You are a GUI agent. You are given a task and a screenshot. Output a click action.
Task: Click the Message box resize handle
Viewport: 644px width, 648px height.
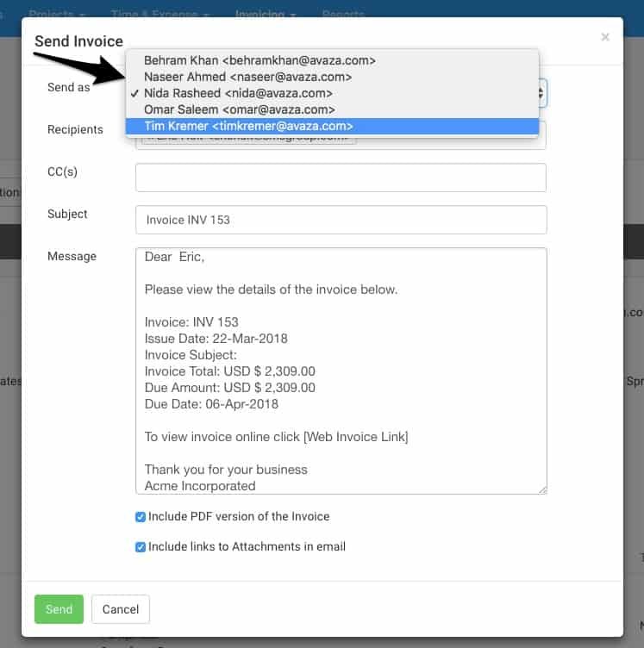pos(542,489)
